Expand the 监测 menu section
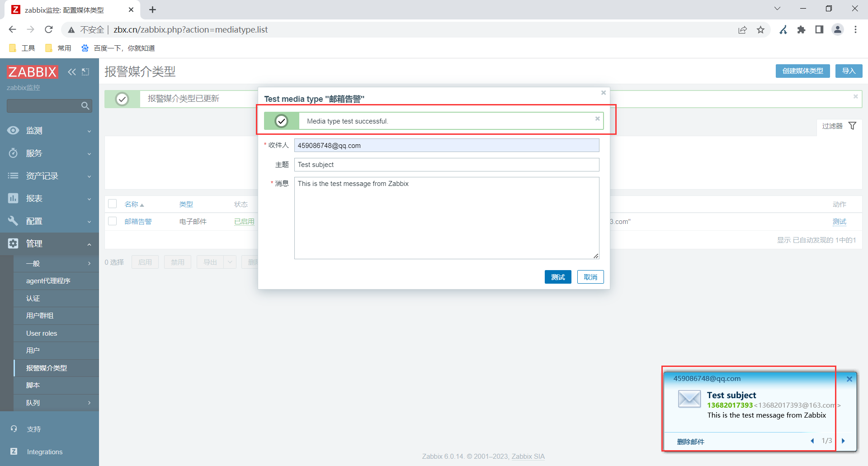Image resolution: width=868 pixels, height=466 pixels. point(49,130)
